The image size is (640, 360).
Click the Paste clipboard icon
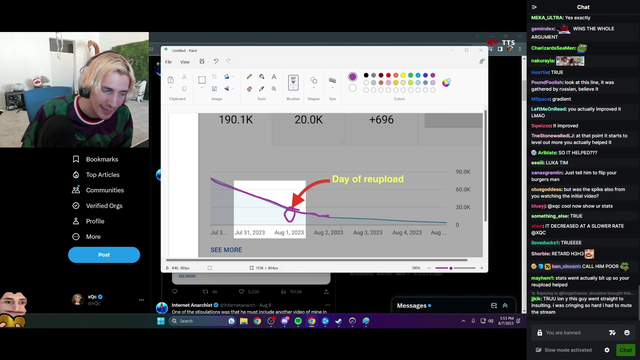pos(171,80)
